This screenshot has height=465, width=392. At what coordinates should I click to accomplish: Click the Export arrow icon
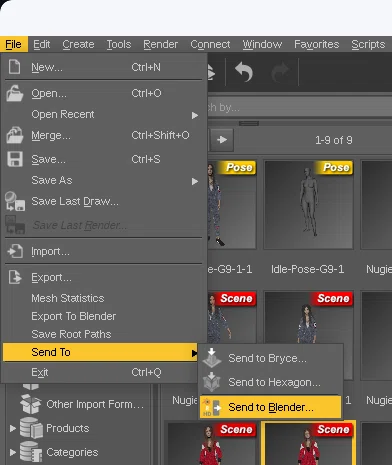pos(15,277)
